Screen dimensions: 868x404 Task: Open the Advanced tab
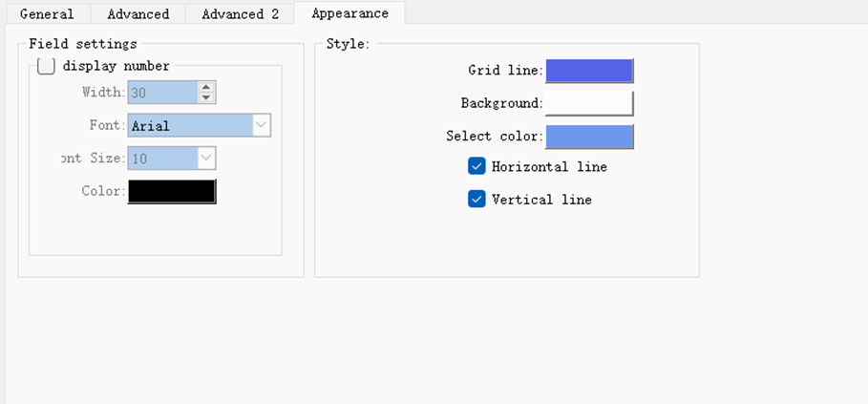[138, 14]
